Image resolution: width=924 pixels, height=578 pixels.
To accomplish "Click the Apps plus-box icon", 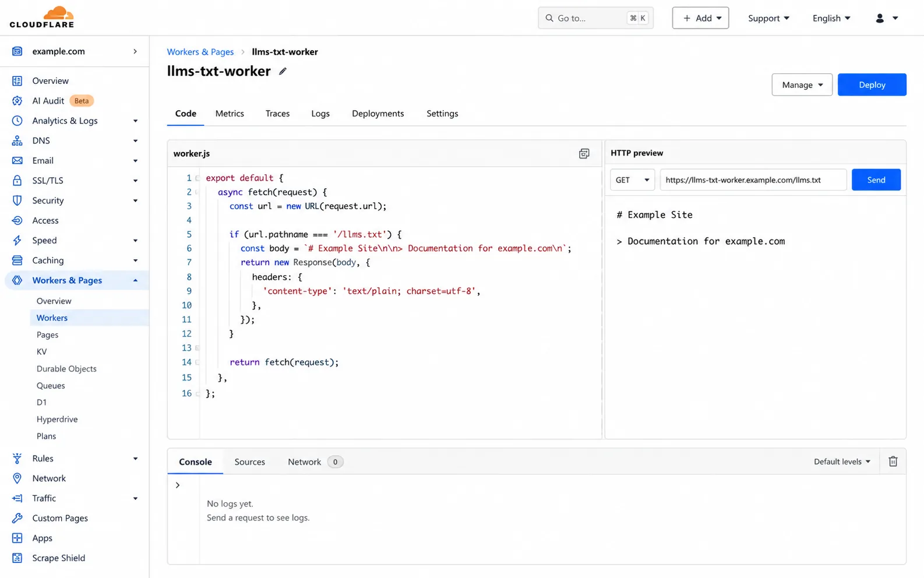I will click(17, 538).
